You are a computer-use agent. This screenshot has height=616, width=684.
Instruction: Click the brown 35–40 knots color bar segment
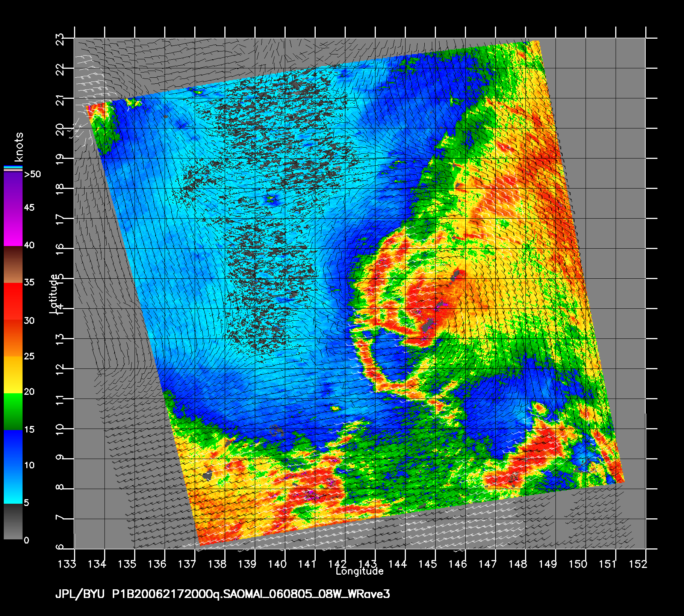pyautogui.click(x=13, y=264)
